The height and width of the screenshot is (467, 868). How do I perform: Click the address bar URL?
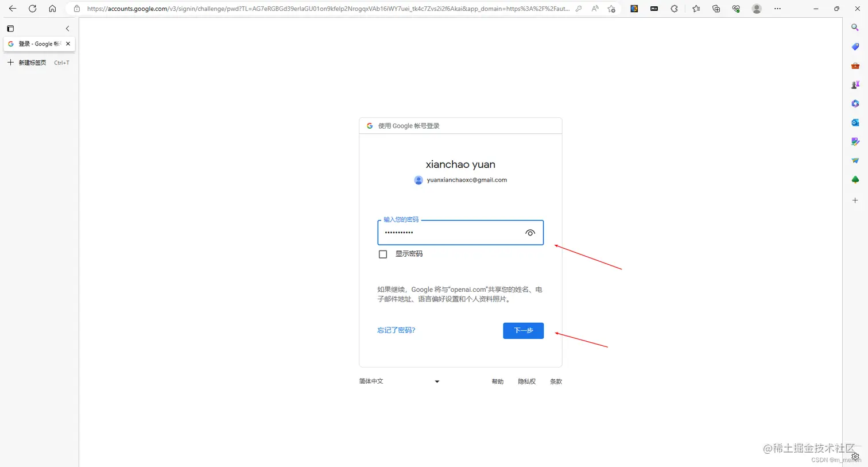coord(328,9)
